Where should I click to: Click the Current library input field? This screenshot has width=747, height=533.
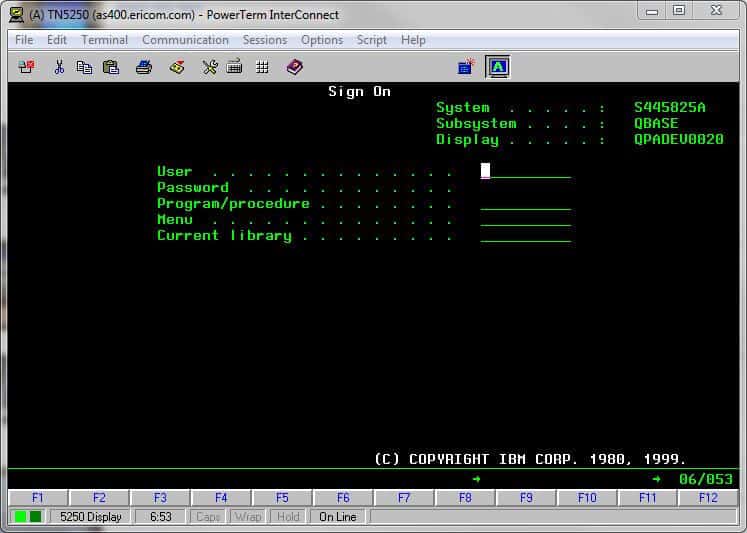pos(525,235)
